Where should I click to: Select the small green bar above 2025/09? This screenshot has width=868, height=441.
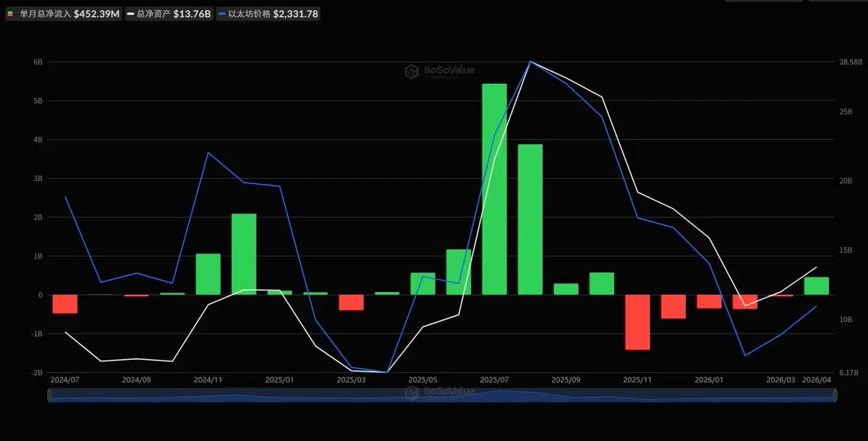(566, 289)
